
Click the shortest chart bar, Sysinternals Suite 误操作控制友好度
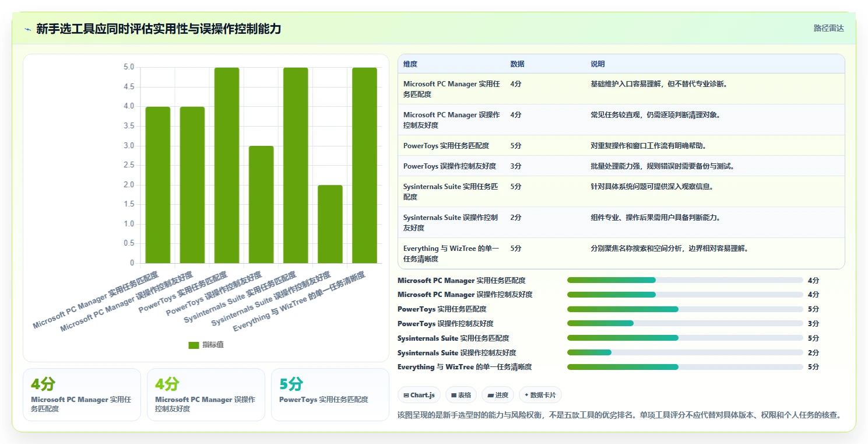point(330,224)
